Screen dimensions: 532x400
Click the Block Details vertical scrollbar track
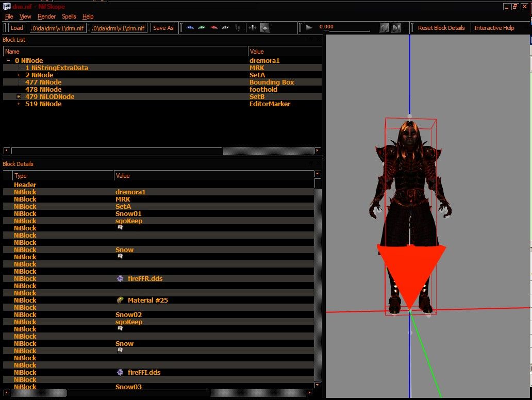318,285
